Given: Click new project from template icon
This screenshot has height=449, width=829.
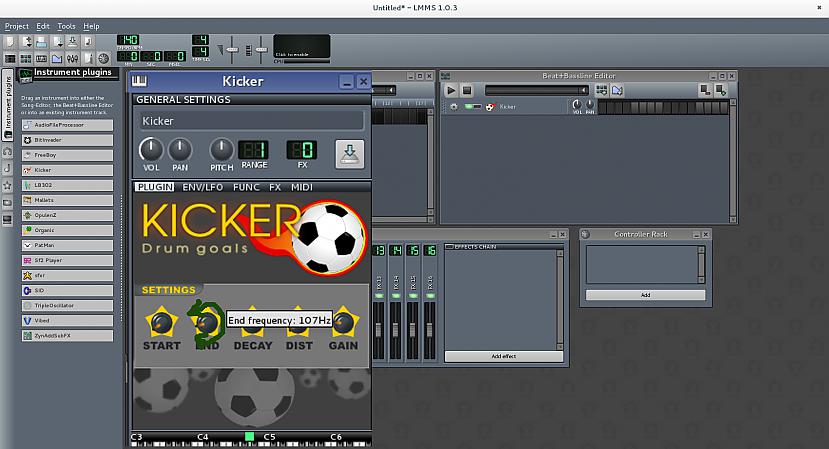Looking at the screenshot, I should (x=26, y=41).
